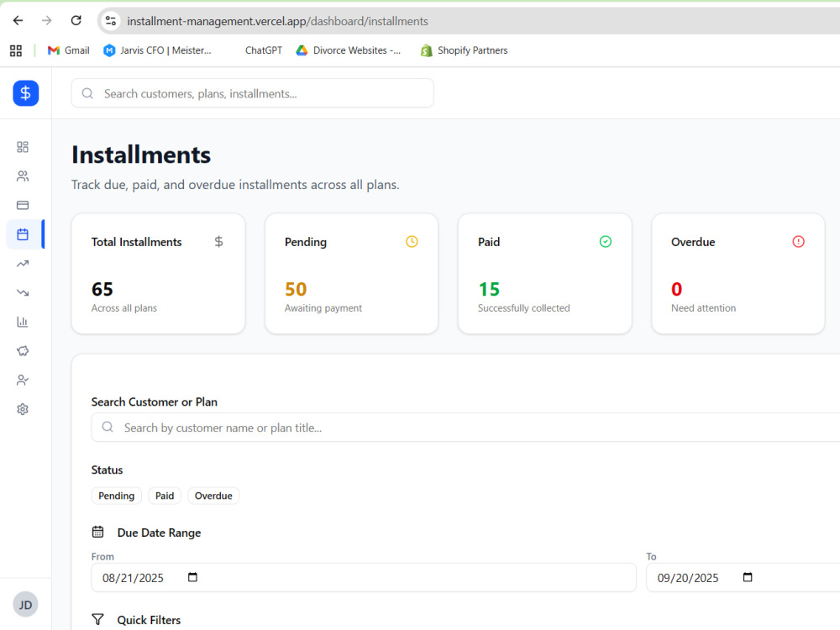840x630 pixels.
Task: Reload the page with the refresh button
Action: (76, 21)
